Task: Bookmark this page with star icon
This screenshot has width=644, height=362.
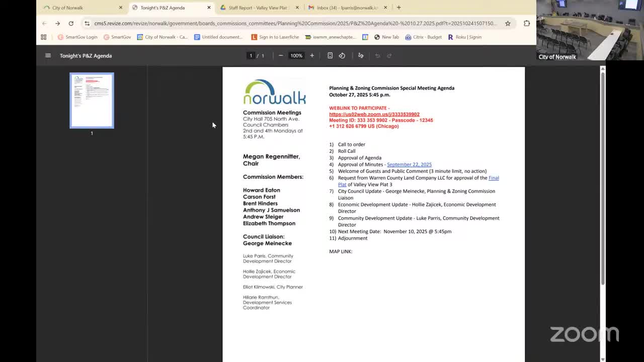Action: (508, 23)
